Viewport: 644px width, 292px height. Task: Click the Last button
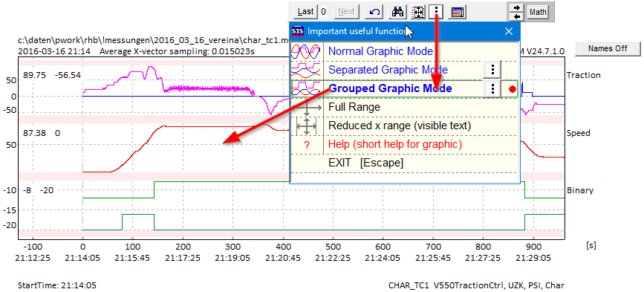coord(305,11)
